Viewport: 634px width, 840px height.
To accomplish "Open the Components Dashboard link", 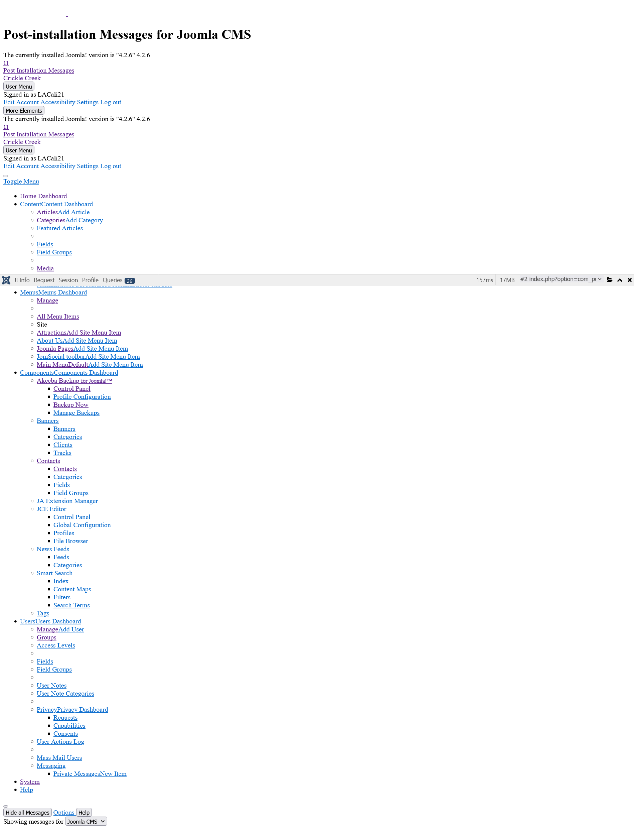I will (x=86, y=373).
